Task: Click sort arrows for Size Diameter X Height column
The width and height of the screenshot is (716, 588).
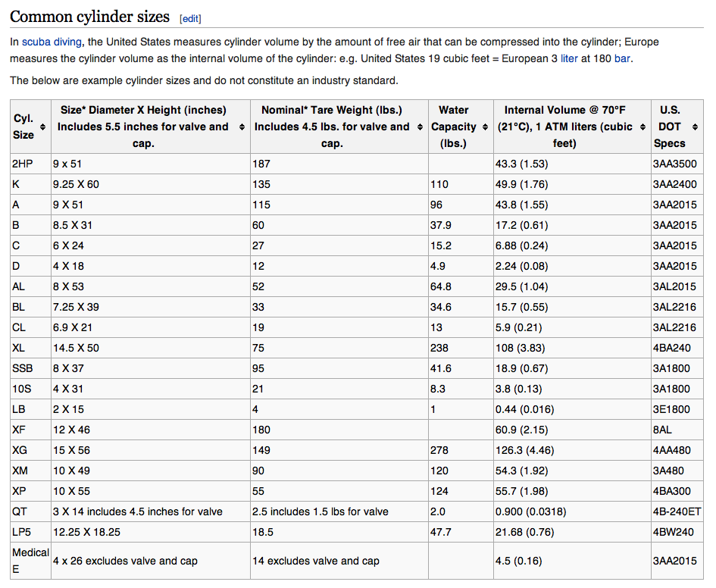Action: tap(242, 127)
